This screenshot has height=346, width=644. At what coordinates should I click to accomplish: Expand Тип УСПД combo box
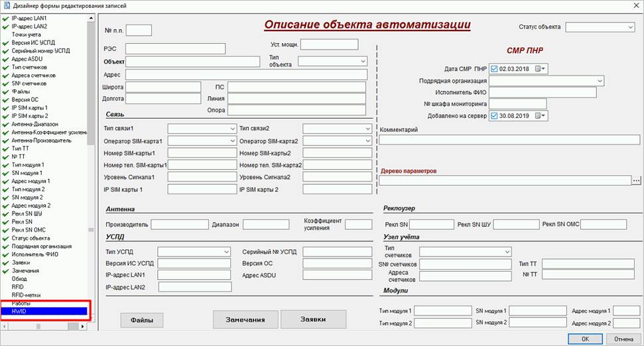pyautogui.click(x=226, y=252)
